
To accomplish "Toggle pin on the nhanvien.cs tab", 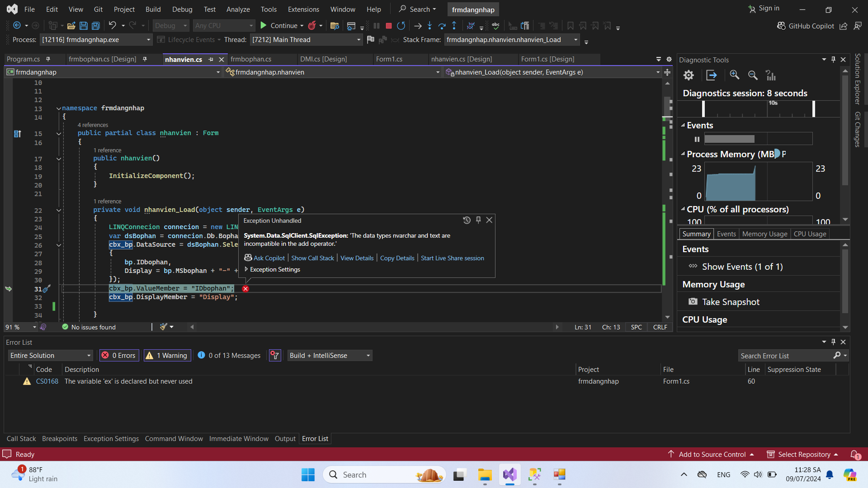I will point(211,59).
